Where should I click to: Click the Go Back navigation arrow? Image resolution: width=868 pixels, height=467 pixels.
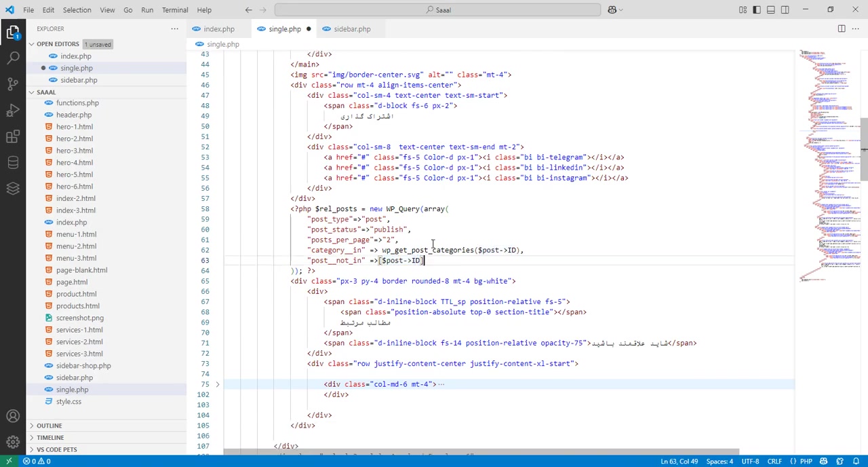(248, 10)
